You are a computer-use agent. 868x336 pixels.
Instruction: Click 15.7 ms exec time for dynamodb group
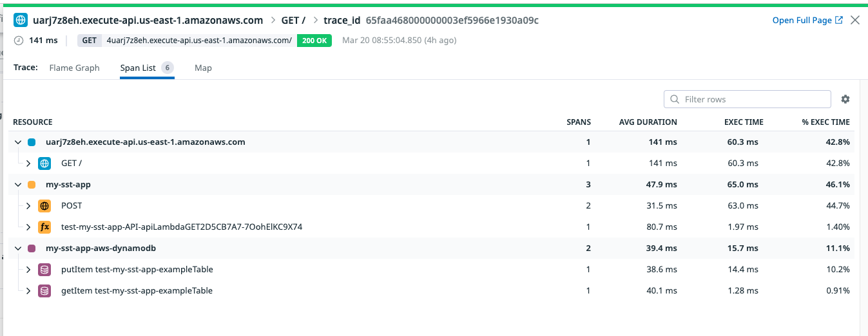click(x=744, y=248)
